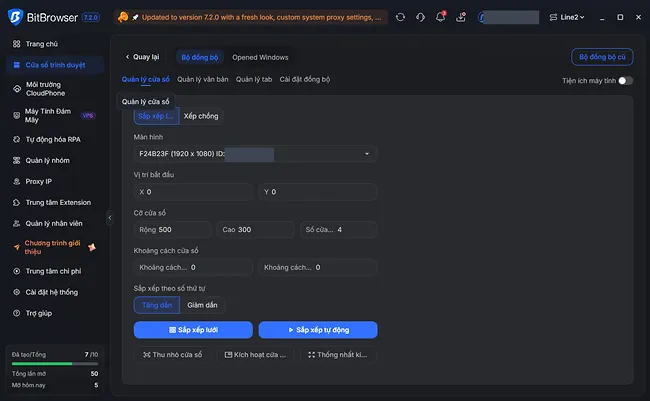Switch to Opened Windows tab
The image size is (650, 401).
tap(260, 57)
